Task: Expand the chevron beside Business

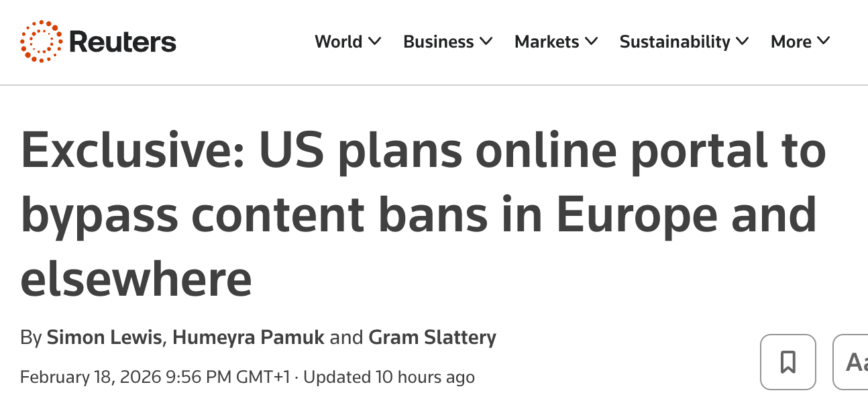Action: coord(486,42)
